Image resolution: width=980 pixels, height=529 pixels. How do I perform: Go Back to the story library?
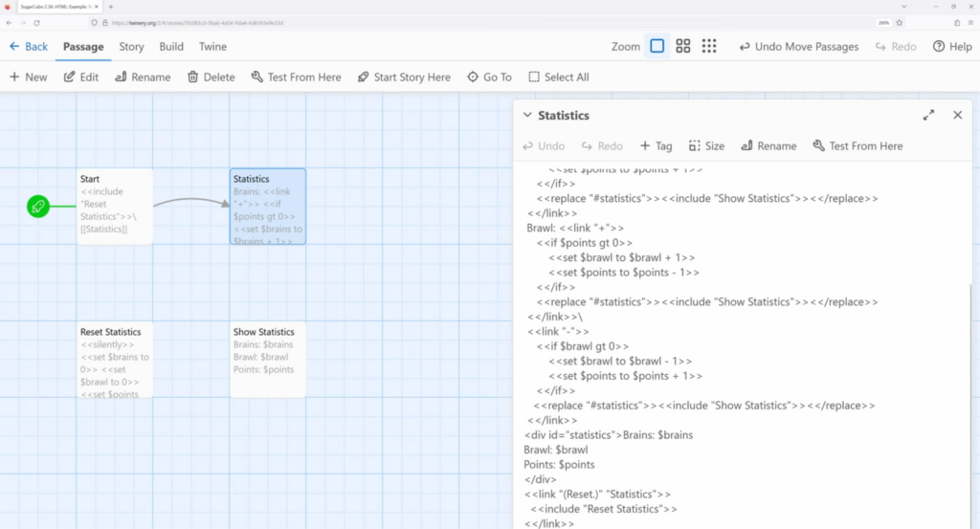[x=28, y=46]
